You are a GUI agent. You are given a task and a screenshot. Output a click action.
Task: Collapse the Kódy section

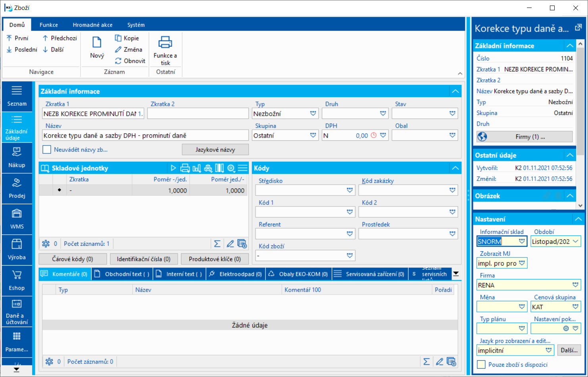pos(455,168)
